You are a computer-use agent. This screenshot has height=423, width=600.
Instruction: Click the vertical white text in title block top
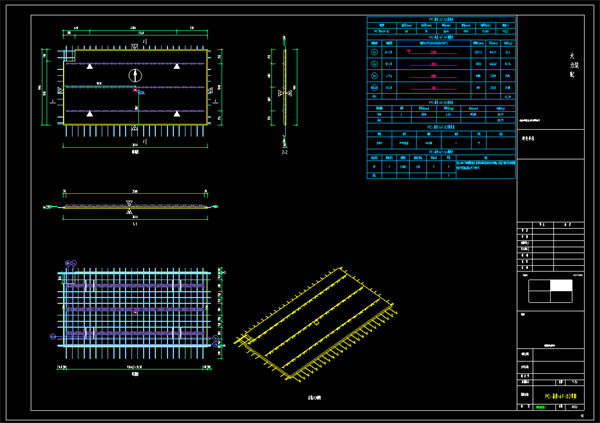pos(572,65)
